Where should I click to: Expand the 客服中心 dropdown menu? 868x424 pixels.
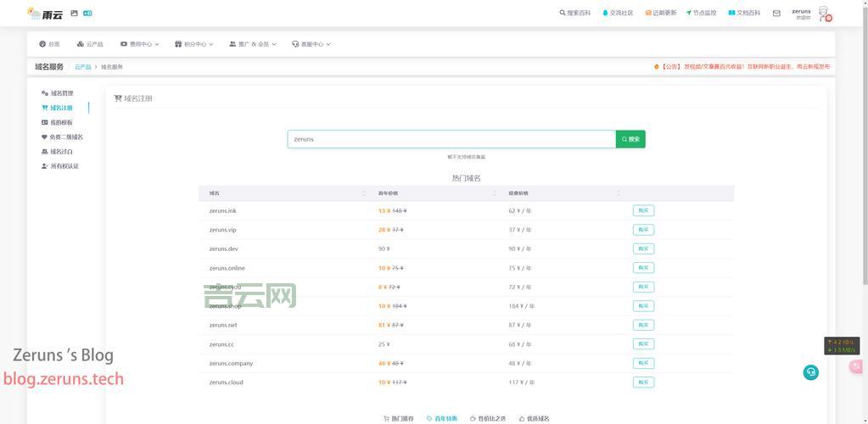(x=311, y=44)
